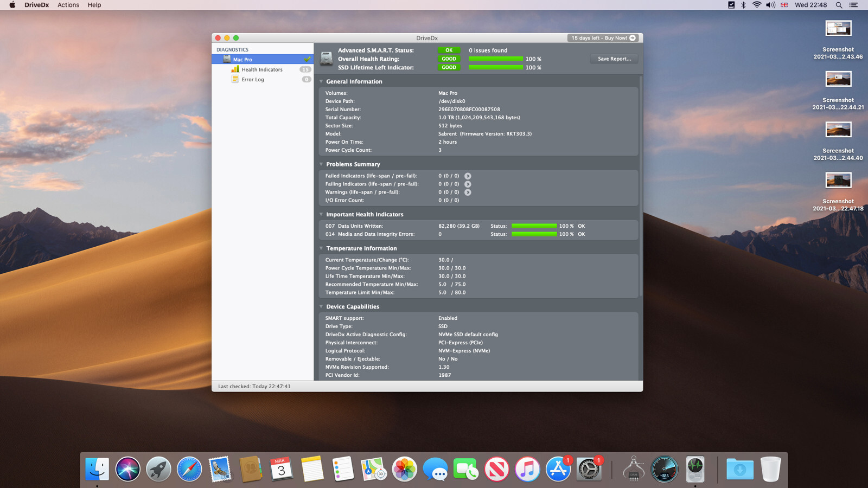Collapse the Problems Summary section
The height and width of the screenshot is (488, 868).
[321, 164]
